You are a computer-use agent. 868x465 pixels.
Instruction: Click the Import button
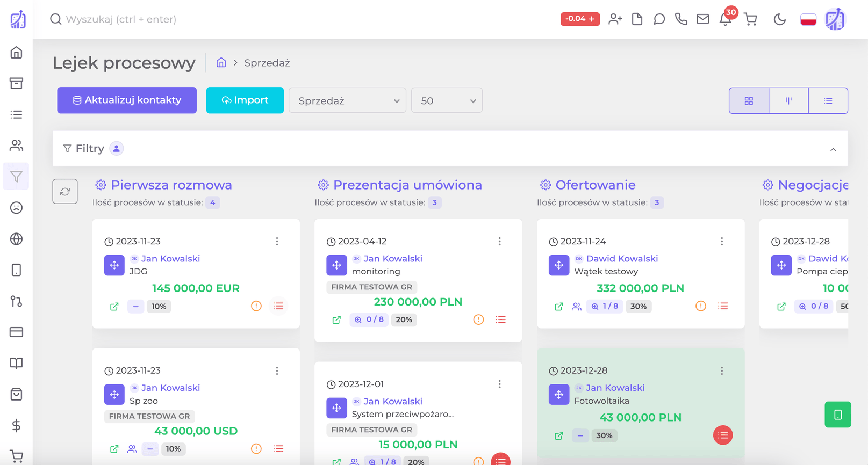tap(245, 100)
